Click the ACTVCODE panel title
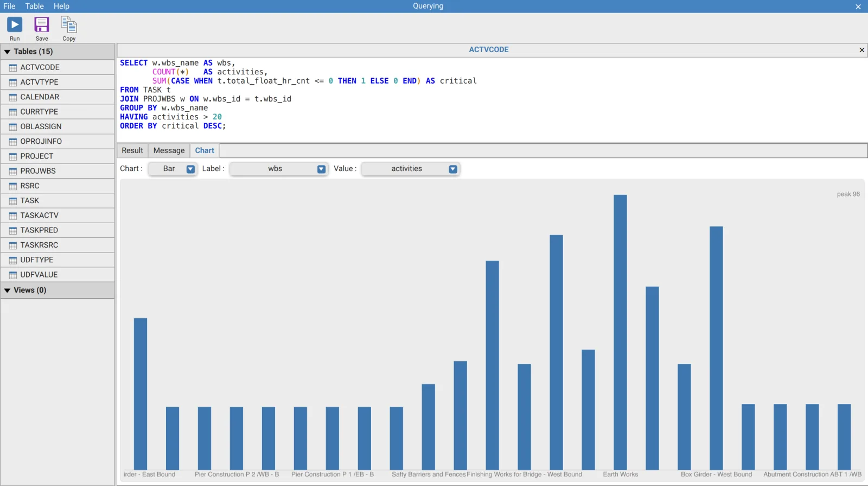This screenshot has height=486, width=868. tap(489, 49)
